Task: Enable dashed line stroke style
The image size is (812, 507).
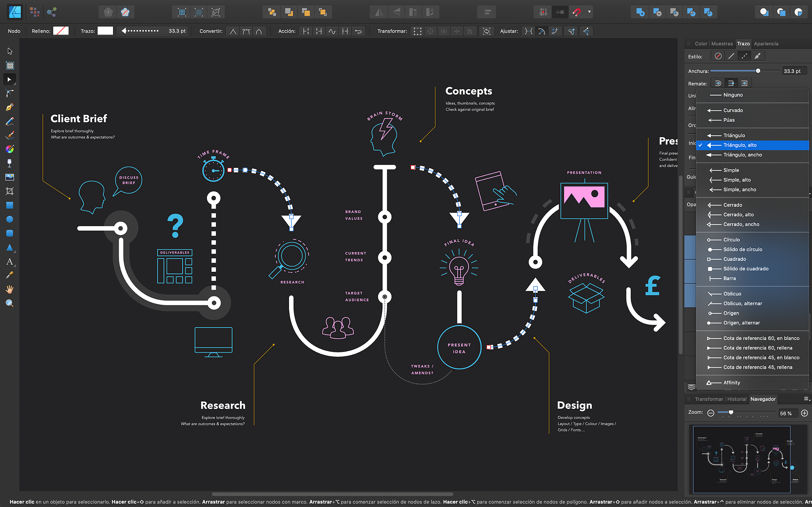Action: 744,56
